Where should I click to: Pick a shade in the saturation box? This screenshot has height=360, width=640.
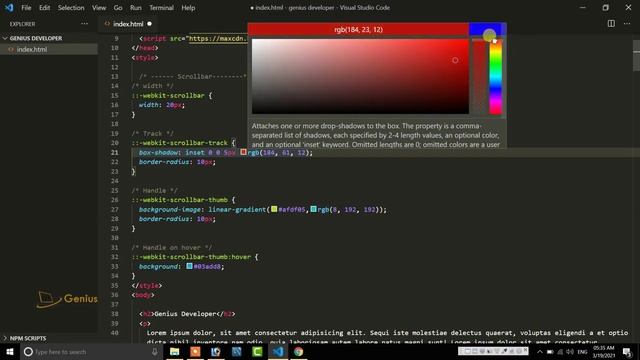[360, 76]
